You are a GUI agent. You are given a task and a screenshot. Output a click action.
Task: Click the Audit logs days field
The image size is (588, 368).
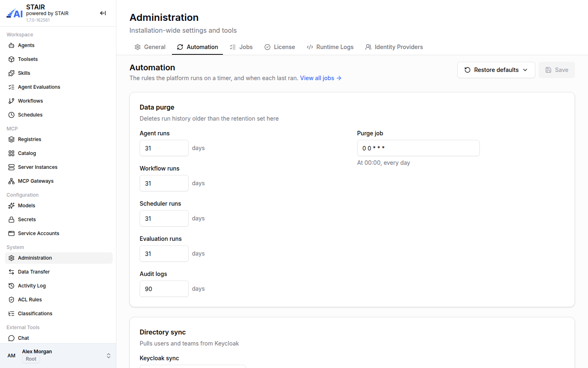pyautogui.click(x=164, y=289)
